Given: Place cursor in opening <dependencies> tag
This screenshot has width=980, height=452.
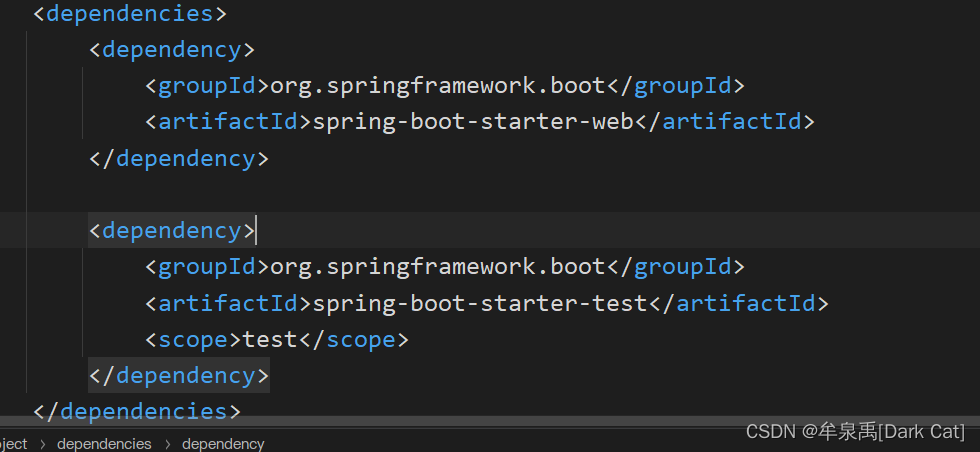Looking at the screenshot, I should click(130, 14).
